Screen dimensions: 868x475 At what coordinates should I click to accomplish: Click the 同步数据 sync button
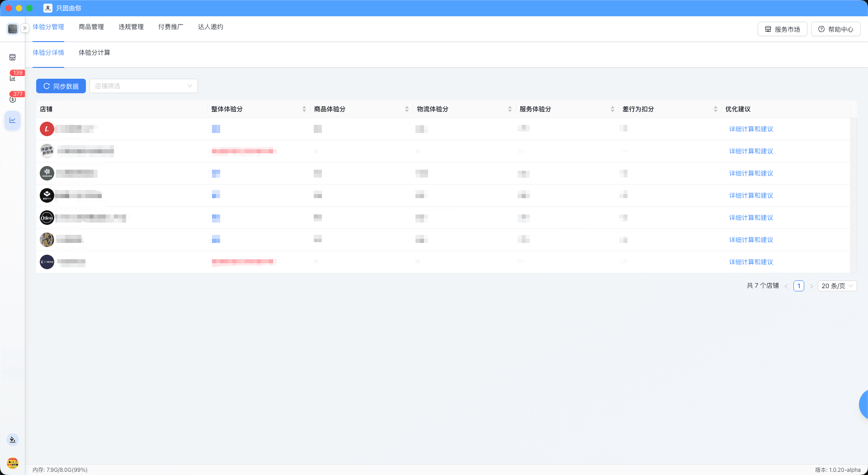[x=61, y=86]
